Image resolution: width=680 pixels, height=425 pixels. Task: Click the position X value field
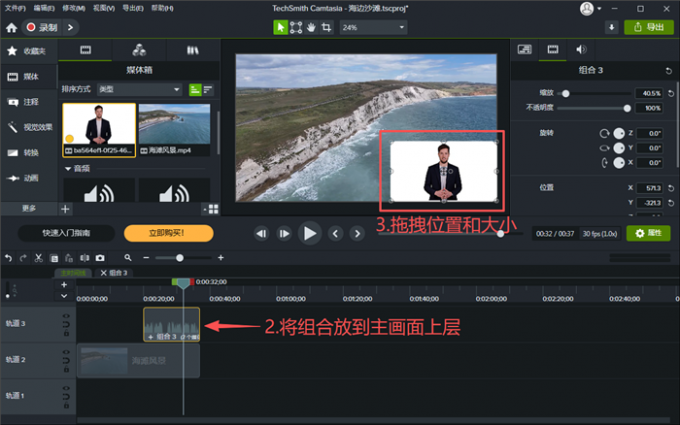pos(649,188)
